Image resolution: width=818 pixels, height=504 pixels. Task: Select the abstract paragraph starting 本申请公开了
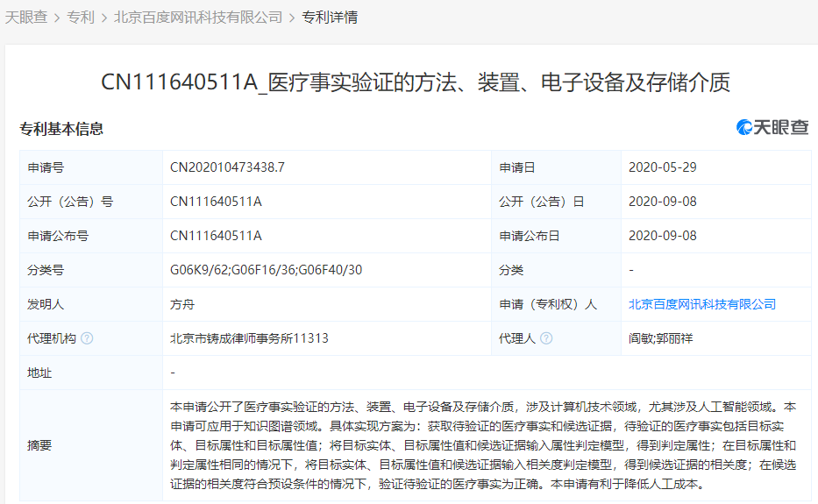(483, 445)
